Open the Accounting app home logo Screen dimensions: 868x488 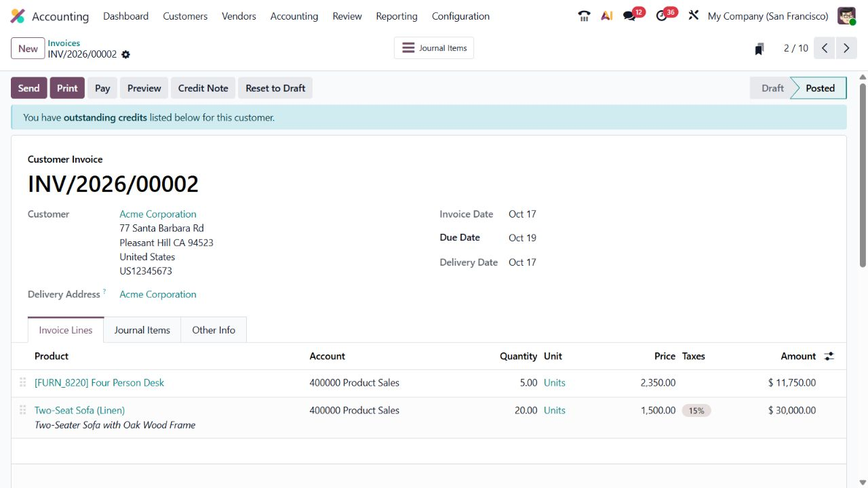coord(18,16)
